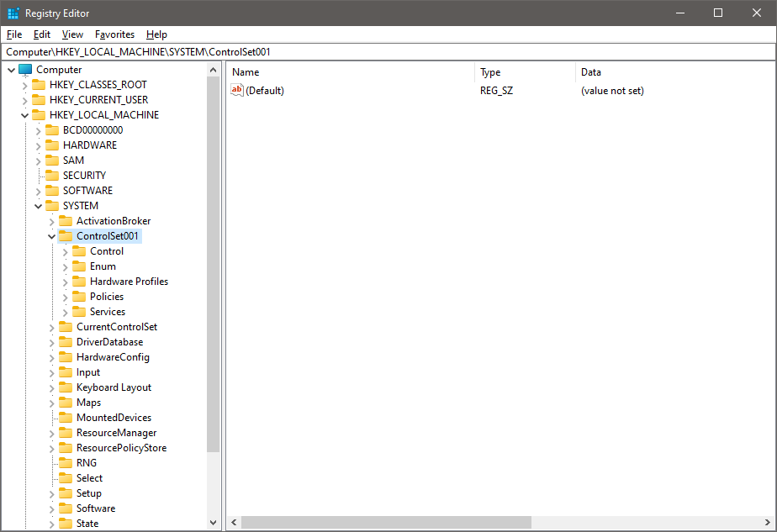Click the DriverDatabase folder icon
Viewport: 777px width, 532px height.
pyautogui.click(x=66, y=342)
